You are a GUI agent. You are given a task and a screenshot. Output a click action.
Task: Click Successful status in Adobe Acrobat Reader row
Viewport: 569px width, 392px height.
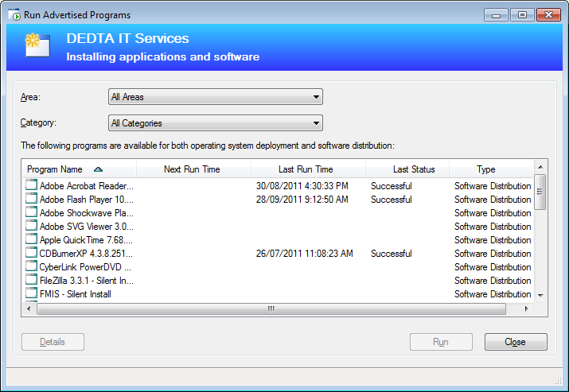(x=392, y=186)
